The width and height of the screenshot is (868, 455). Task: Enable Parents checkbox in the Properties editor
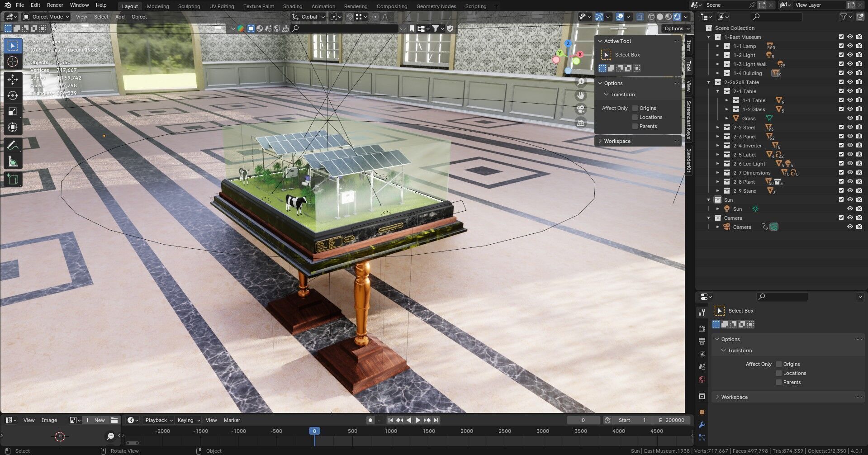[x=779, y=382]
